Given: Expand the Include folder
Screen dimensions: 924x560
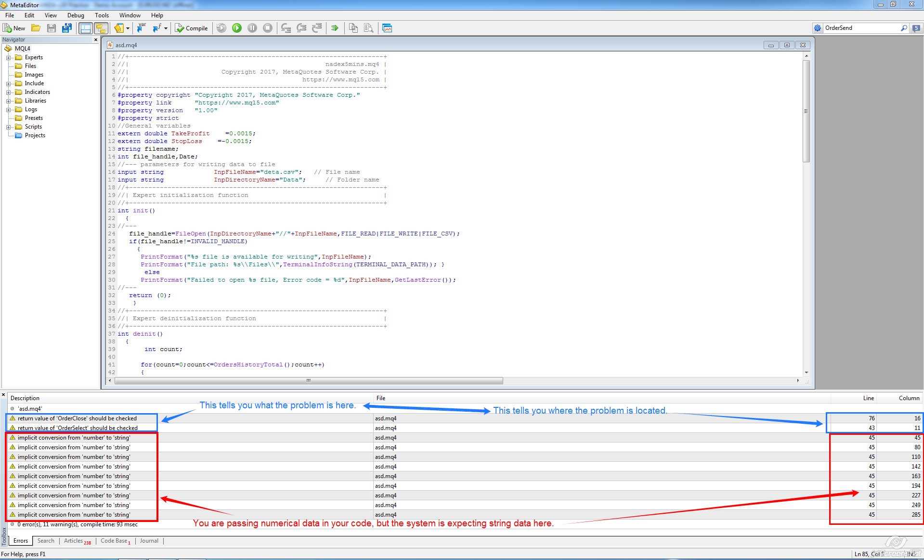Looking at the screenshot, I should [8, 84].
